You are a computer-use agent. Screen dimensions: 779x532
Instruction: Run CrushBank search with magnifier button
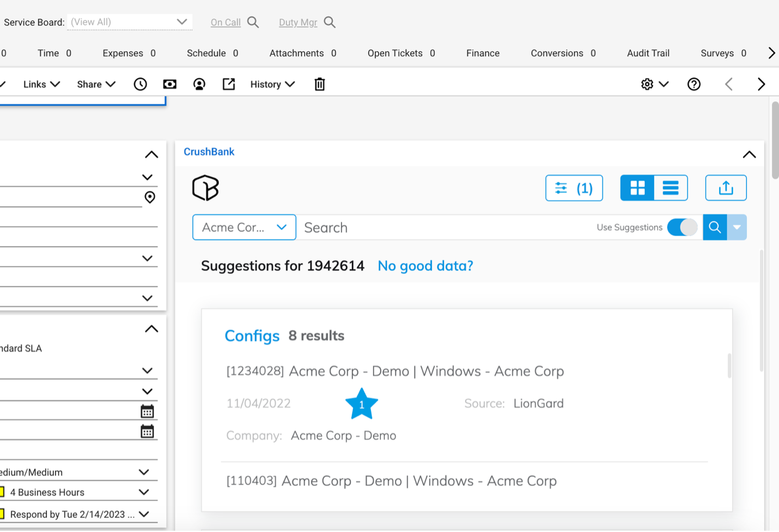715,227
